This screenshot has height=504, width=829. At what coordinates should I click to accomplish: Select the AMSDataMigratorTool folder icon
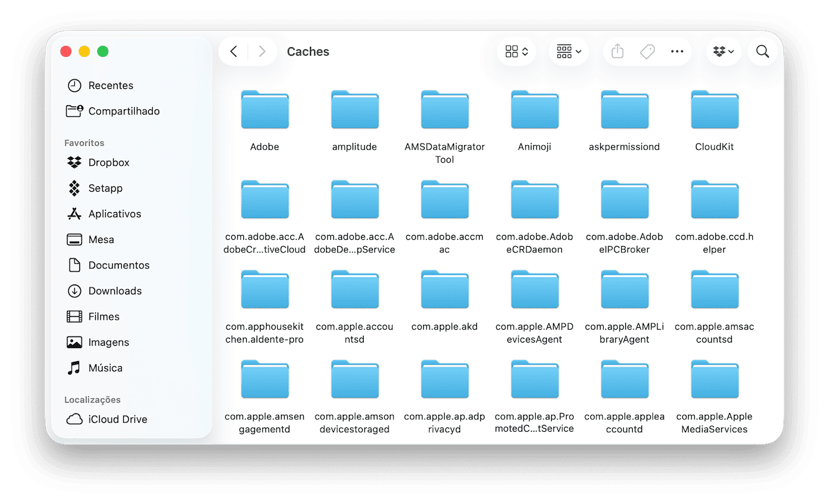445,109
